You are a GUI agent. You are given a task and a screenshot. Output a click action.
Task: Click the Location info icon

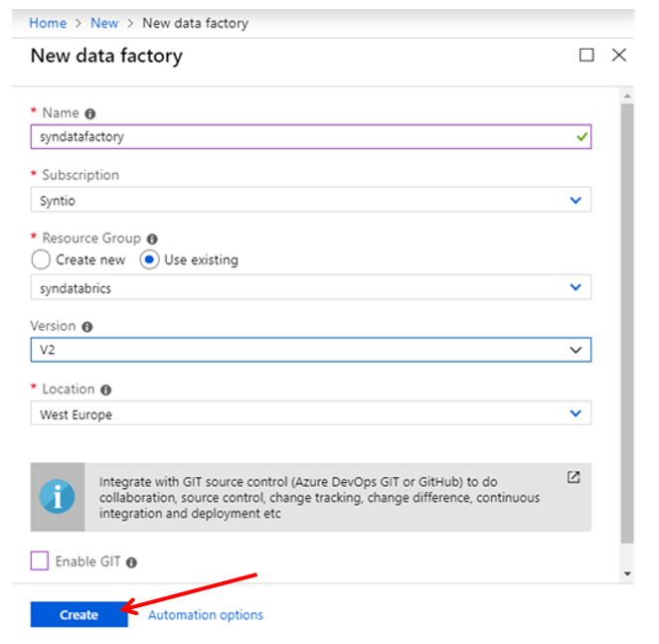pyautogui.click(x=106, y=390)
